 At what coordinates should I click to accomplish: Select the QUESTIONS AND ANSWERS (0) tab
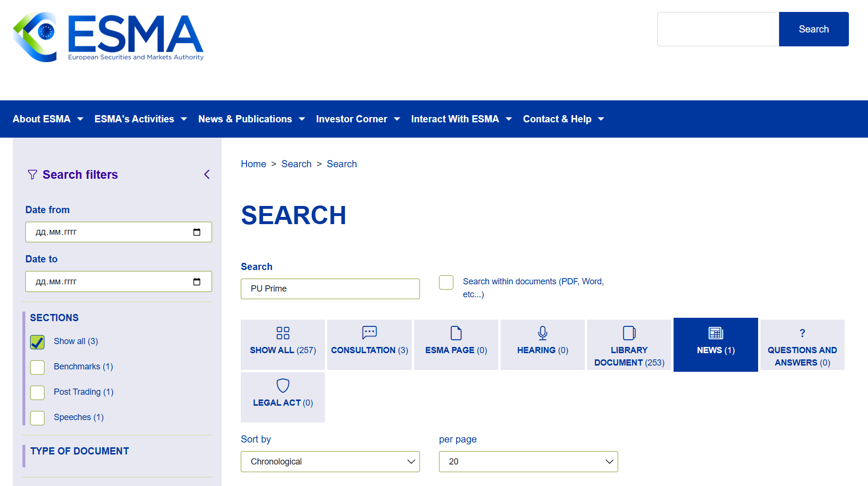803,345
